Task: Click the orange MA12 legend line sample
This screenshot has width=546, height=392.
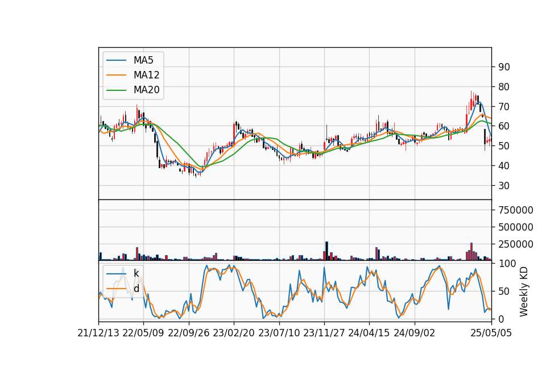Action: 116,75
